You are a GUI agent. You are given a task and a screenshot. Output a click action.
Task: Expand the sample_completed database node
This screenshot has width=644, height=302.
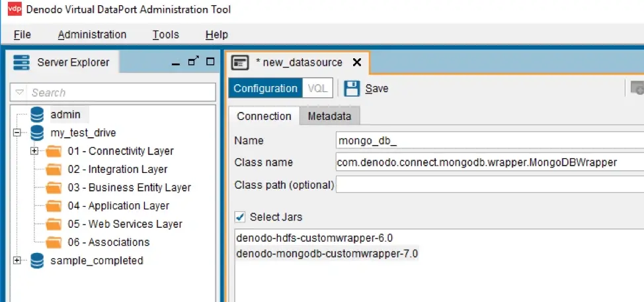(17, 260)
